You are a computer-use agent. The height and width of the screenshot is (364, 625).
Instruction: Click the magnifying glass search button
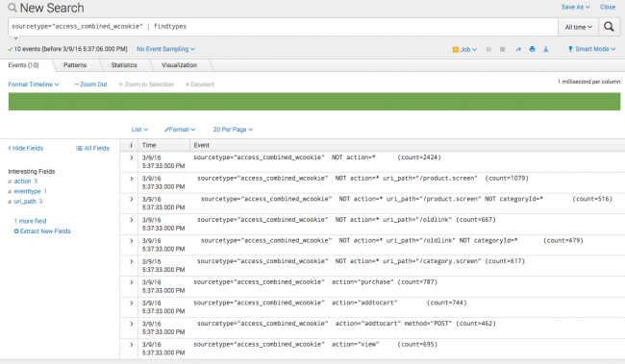609,27
